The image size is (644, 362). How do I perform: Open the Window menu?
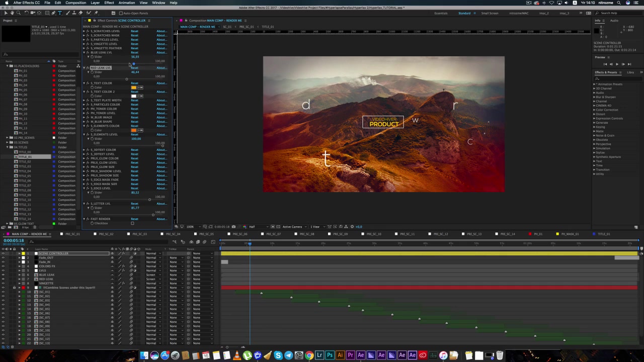point(158,3)
